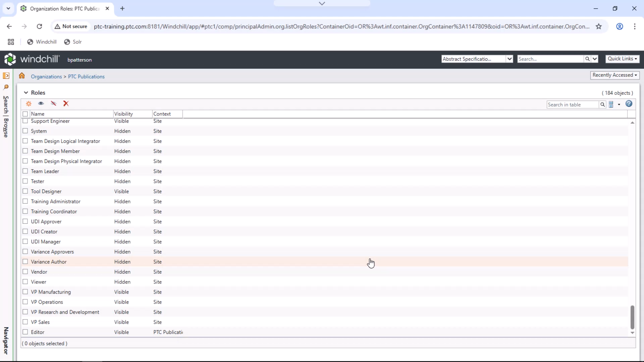Click the table vertical scrollbar thumb

(x=632, y=317)
